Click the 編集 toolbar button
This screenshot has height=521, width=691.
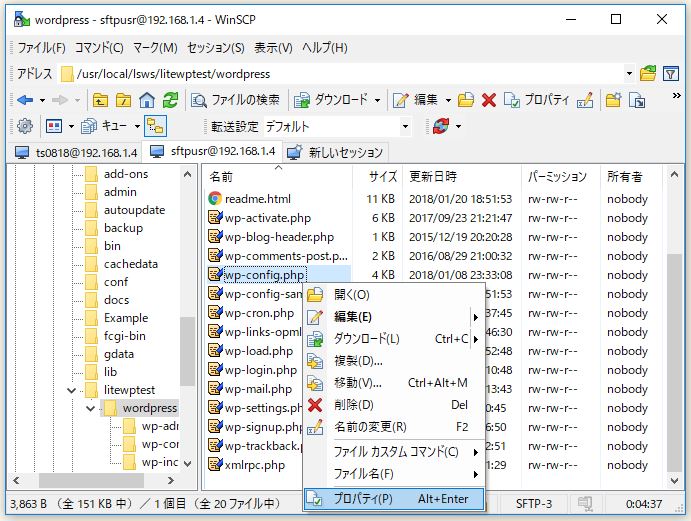click(x=415, y=100)
